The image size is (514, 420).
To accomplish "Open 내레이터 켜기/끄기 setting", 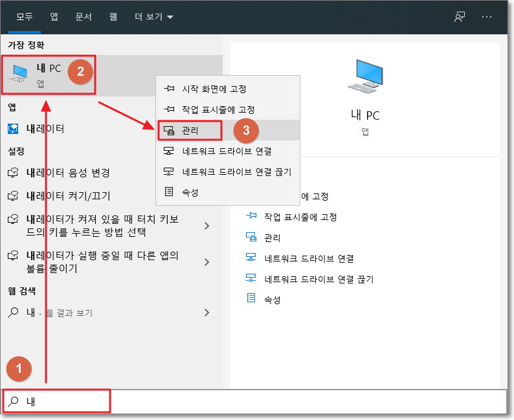I will pos(111,196).
